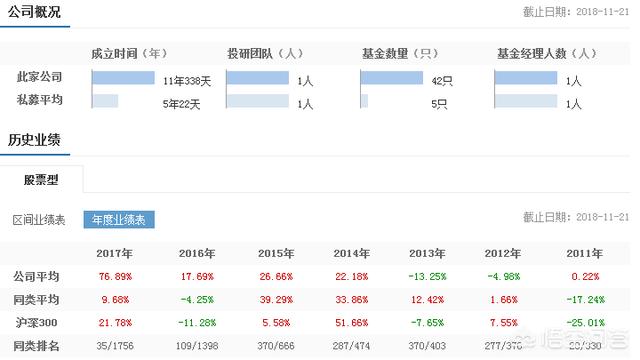Click the company's 11年338天 founding bar
The height and width of the screenshot is (360, 640).
coord(123,78)
